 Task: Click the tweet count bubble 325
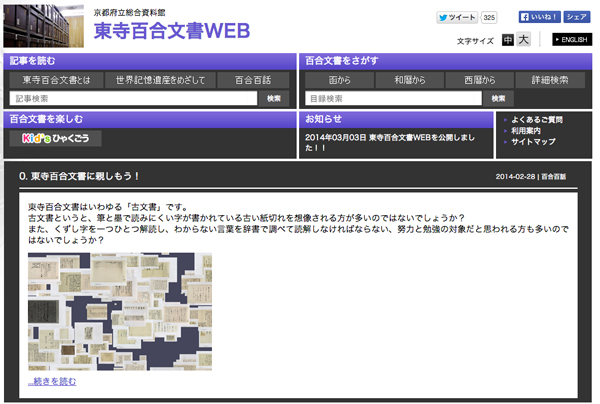pyautogui.click(x=489, y=17)
